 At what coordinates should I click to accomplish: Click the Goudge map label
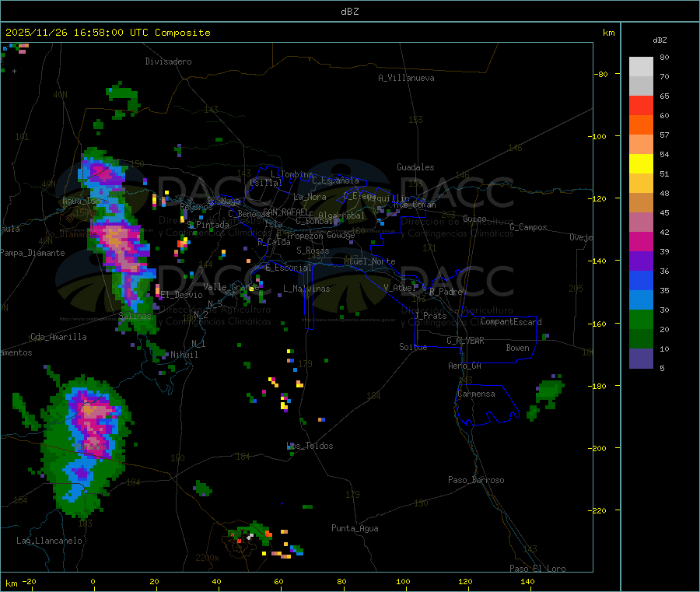coord(341,235)
